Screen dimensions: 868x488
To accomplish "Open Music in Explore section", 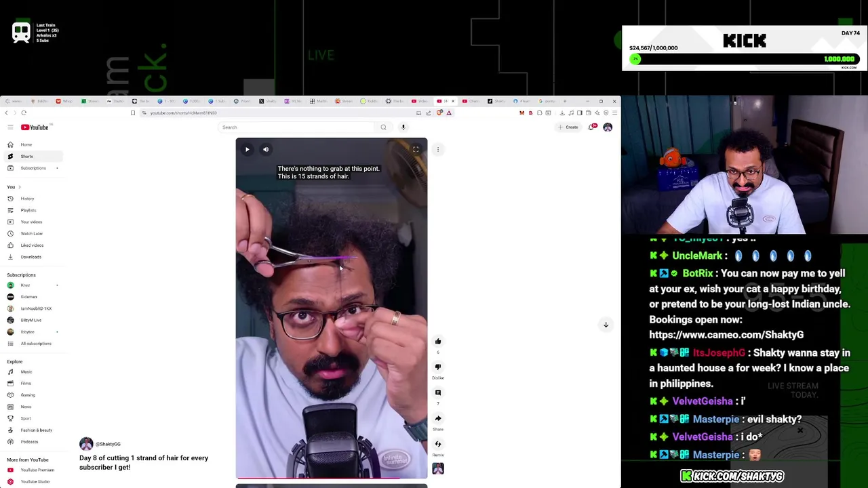I will coord(32,372).
